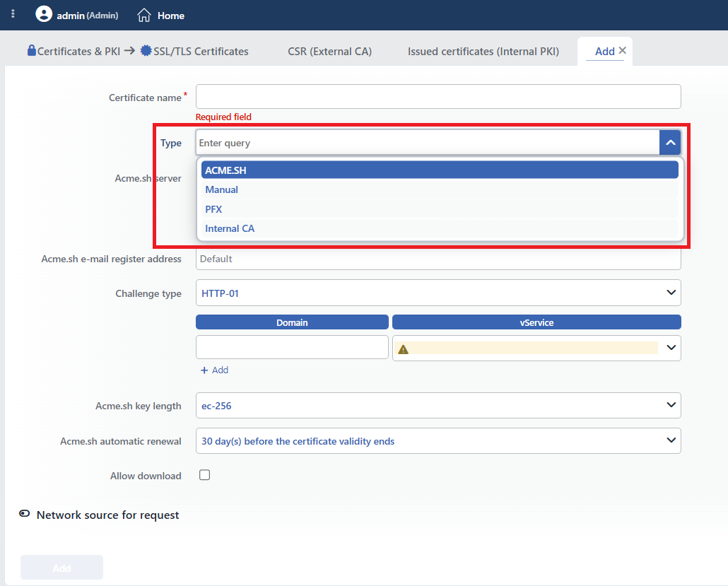
Task: Select ACME.SH type option
Action: tap(440, 170)
